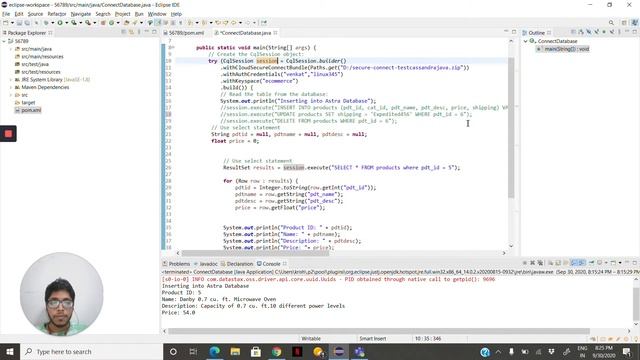Click the New file toolbar icon
This screenshot has height=360, width=640.
coord(6,23)
